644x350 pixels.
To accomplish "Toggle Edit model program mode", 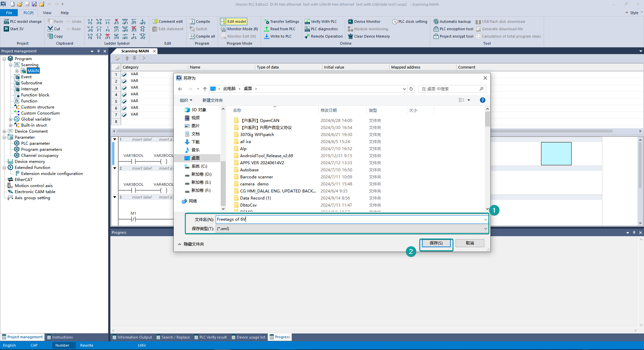I will tap(233, 21).
